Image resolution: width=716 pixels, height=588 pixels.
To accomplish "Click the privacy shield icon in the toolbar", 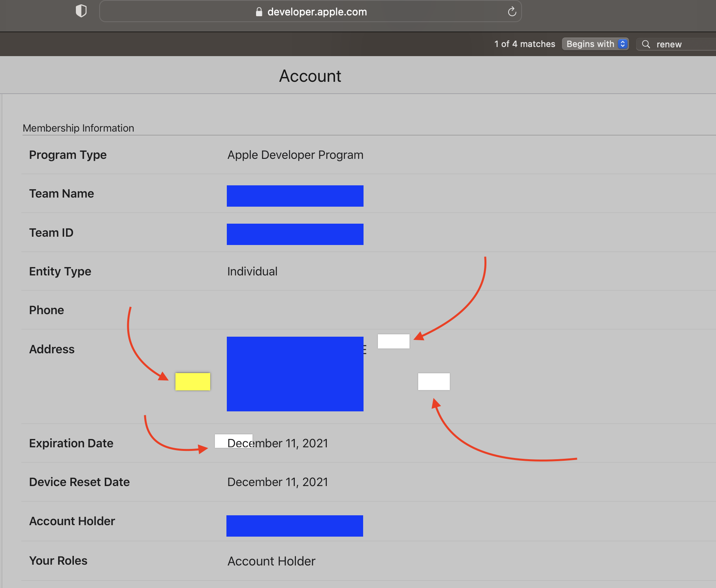I will coord(81,11).
